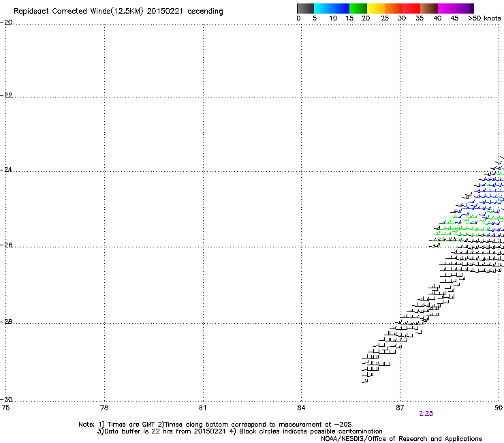Image resolution: width=504 pixels, height=443 pixels.
Task: Click the date '20150221' in the title
Action: (x=165, y=11)
